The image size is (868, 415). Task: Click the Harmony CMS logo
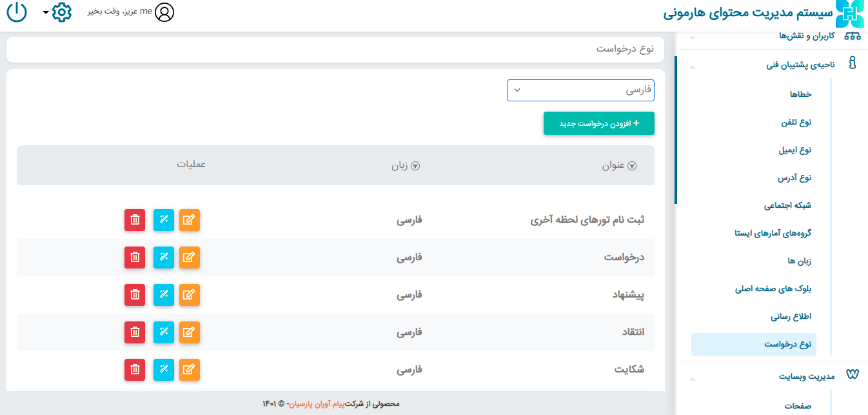point(849,14)
